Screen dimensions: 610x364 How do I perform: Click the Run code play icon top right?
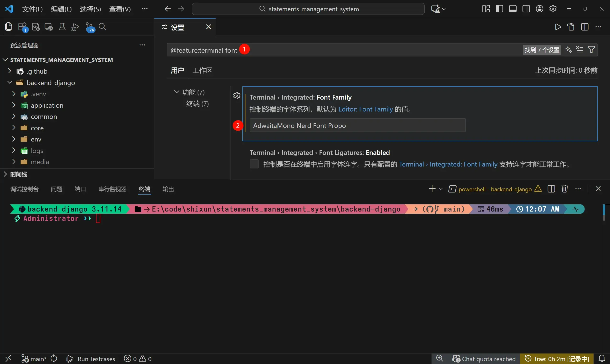click(558, 27)
